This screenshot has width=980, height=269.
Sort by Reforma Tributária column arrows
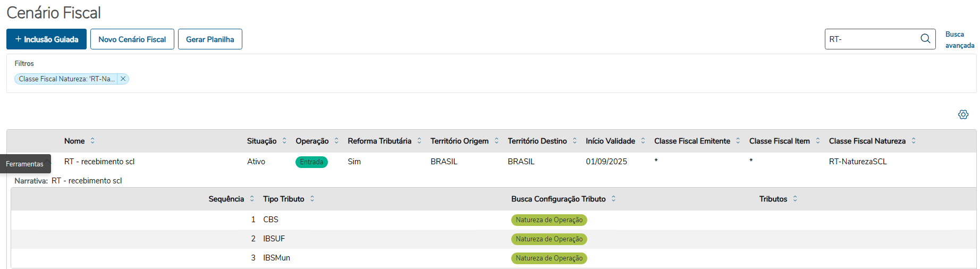(x=419, y=141)
